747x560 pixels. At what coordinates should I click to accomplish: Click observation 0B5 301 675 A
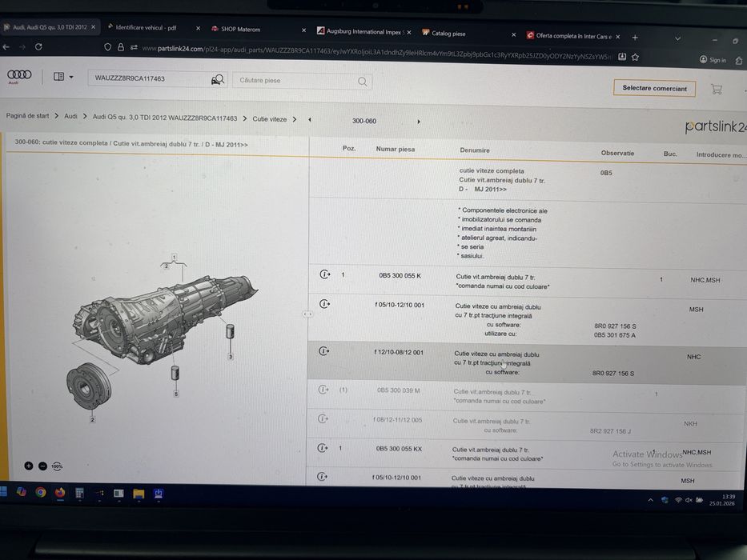tap(615, 334)
